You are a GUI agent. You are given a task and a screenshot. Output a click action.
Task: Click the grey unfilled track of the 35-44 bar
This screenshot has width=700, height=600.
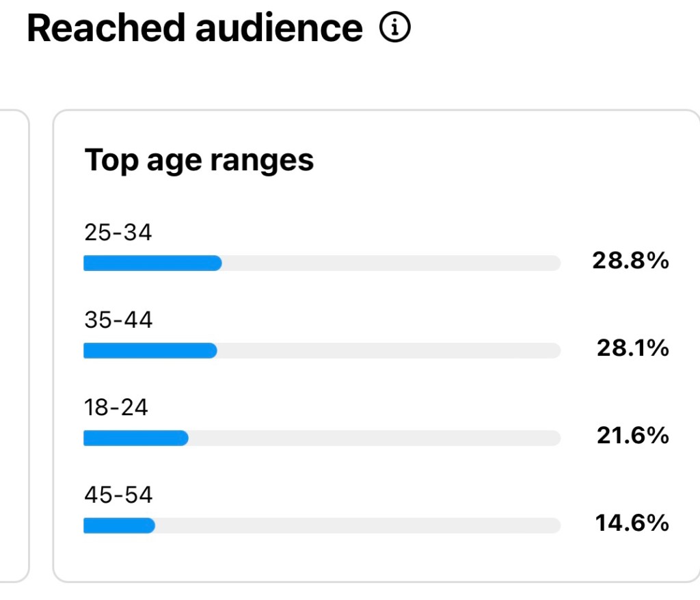pyautogui.click(x=388, y=350)
